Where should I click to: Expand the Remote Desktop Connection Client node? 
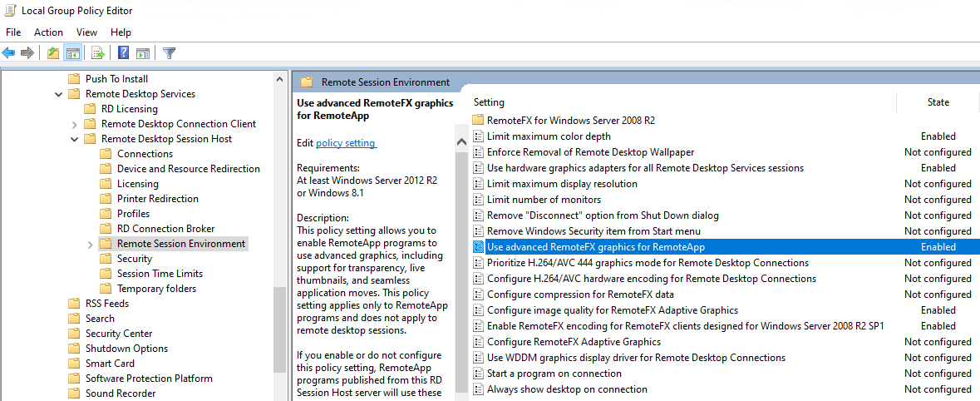[x=74, y=124]
